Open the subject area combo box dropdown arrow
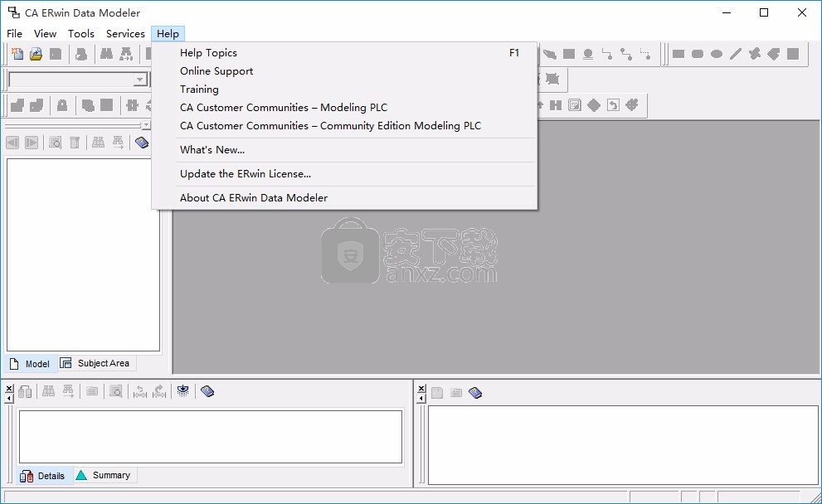Viewport: 822px width, 504px height. tap(140, 80)
